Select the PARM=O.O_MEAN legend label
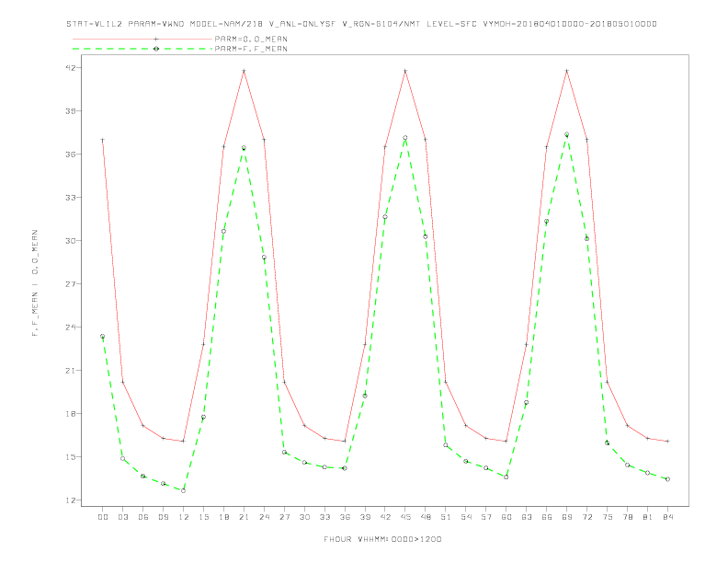Viewport: 728px width, 563px height. (251, 39)
